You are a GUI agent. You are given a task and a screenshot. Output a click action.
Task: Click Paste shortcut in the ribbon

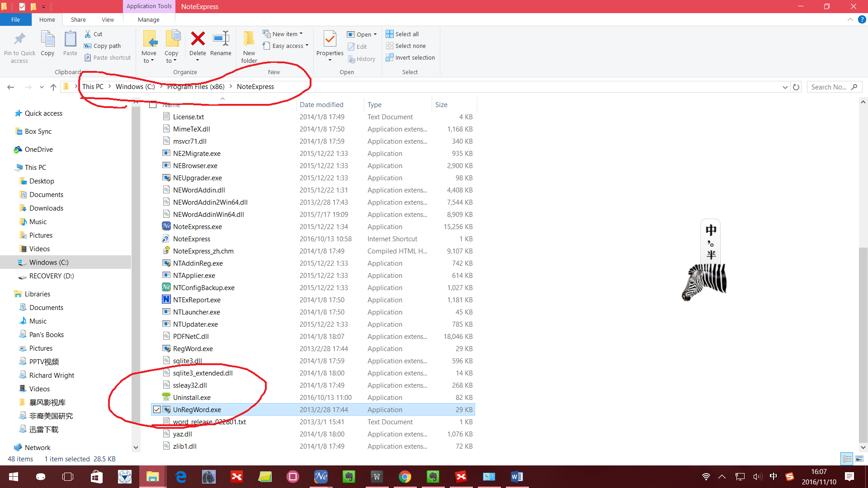108,57
